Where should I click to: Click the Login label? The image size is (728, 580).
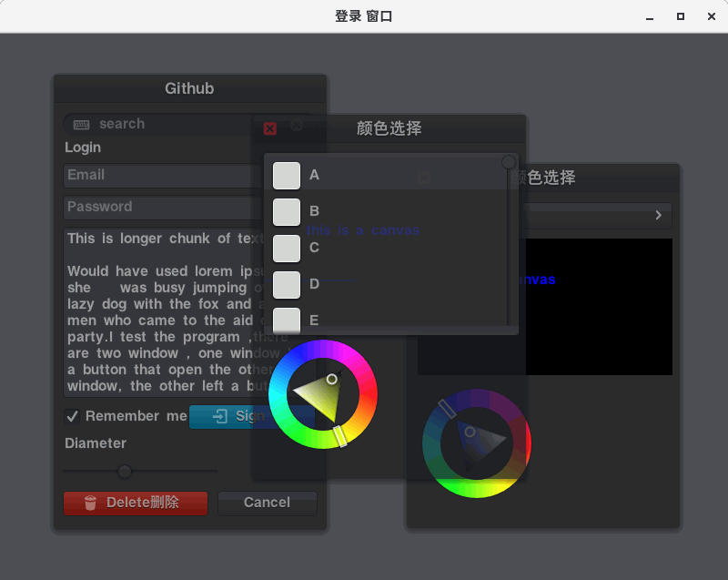point(83,148)
